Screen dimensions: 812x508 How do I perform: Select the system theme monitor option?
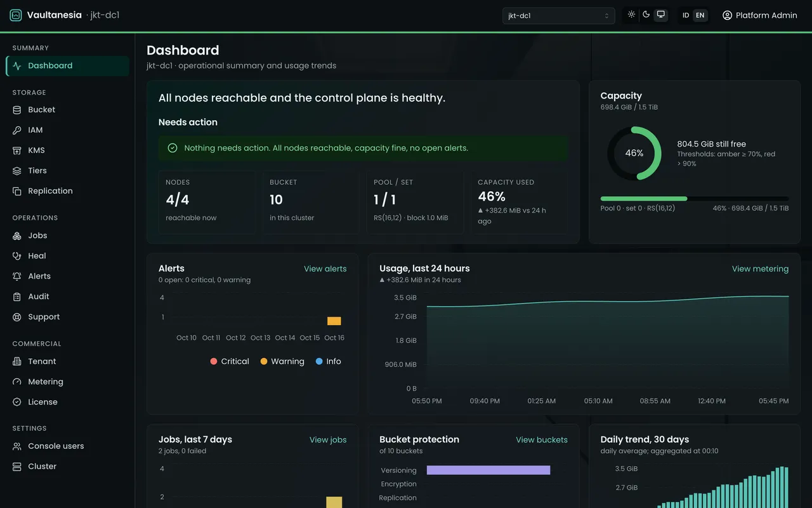click(x=661, y=15)
